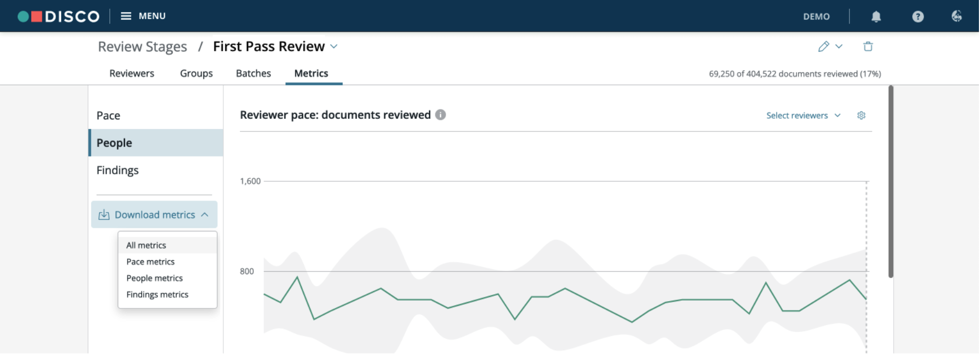Click the DISCO logo
This screenshot has height=354, width=980.
click(59, 16)
